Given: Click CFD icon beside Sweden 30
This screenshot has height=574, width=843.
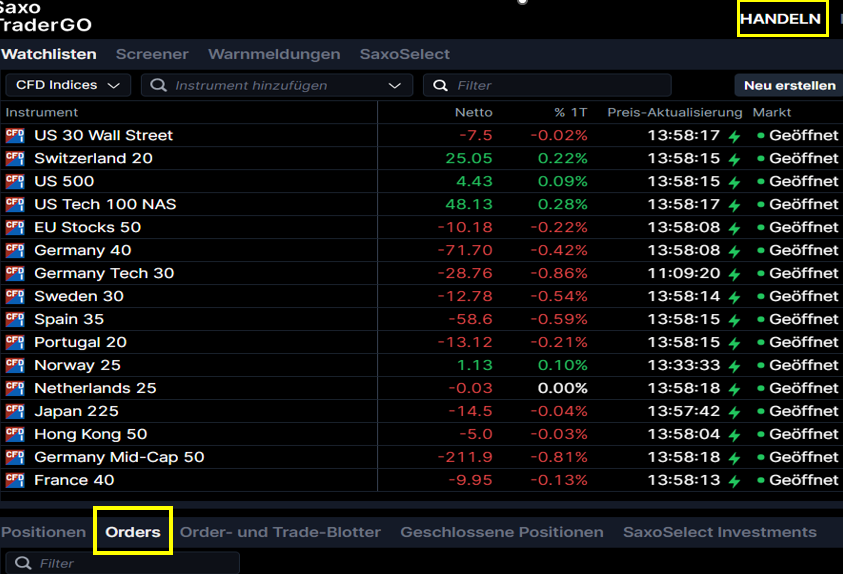Looking at the screenshot, I should [x=15, y=297].
